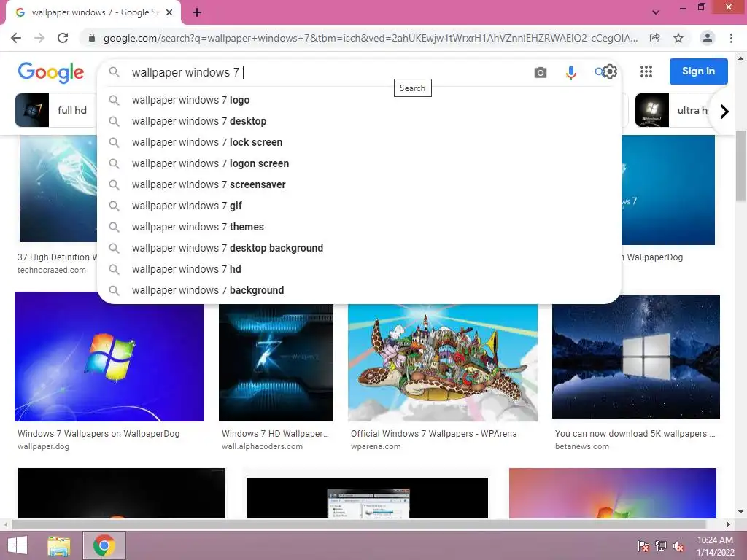Choose suggestion 'wallpaper windows 7 gif'
This screenshot has height=560, width=747.
click(x=359, y=206)
